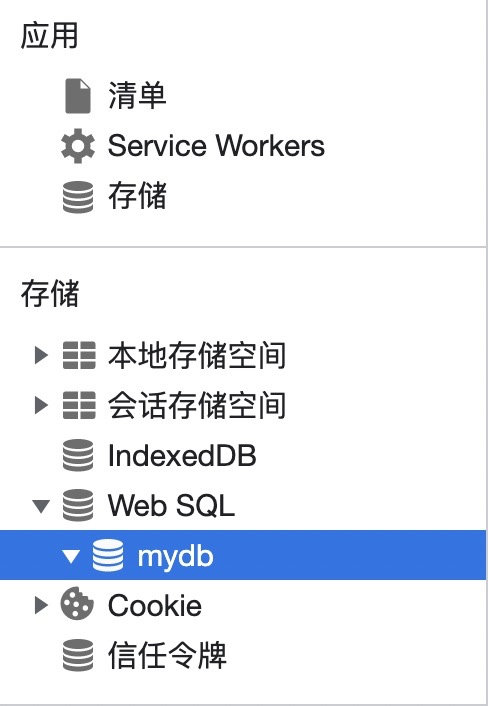Image resolution: width=488 pixels, height=706 pixels.
Task: Select the Service Workers label
Action: point(216,146)
